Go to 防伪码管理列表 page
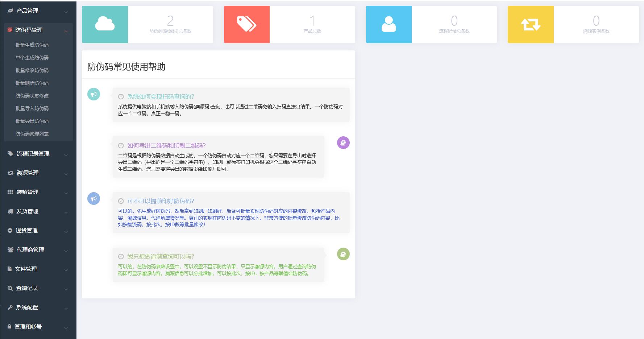644x339 pixels. [32, 134]
